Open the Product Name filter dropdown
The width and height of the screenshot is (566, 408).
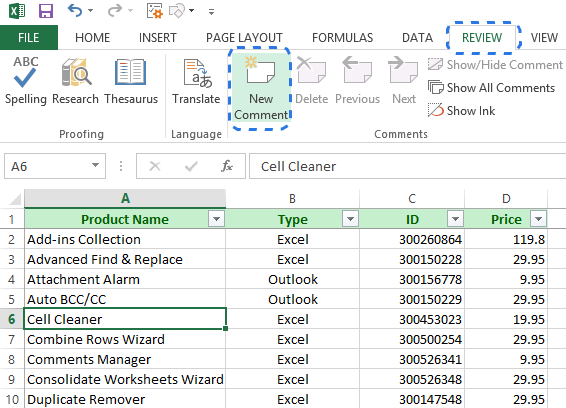click(x=217, y=219)
